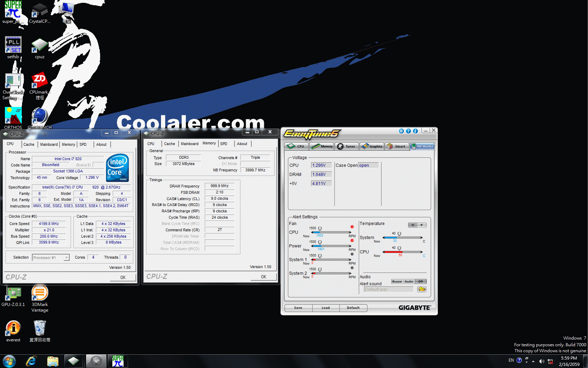Launch the cpuz desktop shortcut

point(40,48)
